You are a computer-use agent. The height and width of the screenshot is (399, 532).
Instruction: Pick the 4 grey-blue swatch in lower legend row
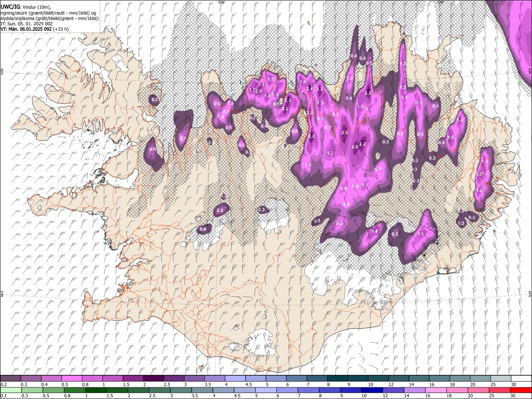[x=223, y=390]
